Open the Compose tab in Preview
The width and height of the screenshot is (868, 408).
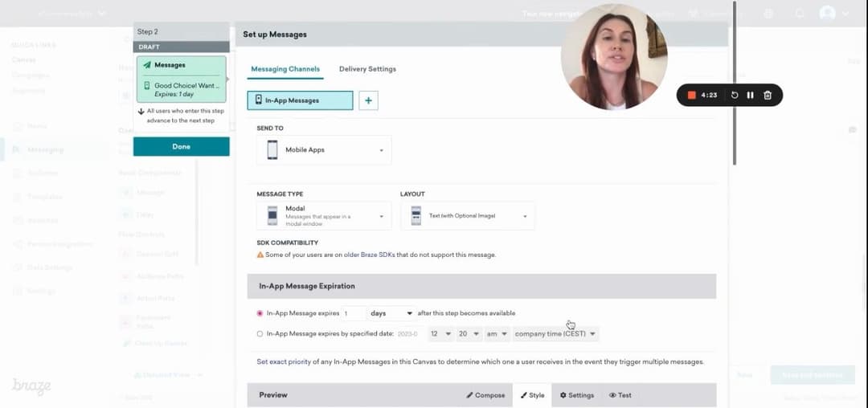(x=485, y=395)
